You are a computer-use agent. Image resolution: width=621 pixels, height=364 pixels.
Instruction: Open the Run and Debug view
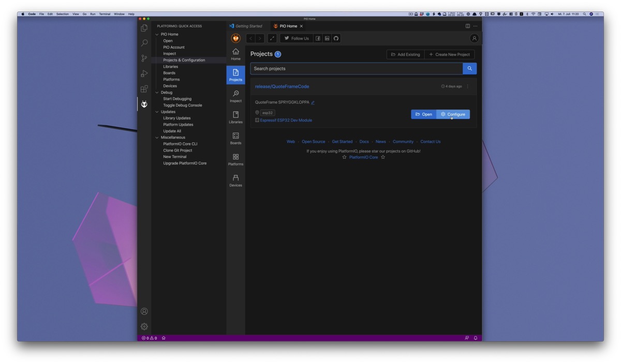pos(144,73)
